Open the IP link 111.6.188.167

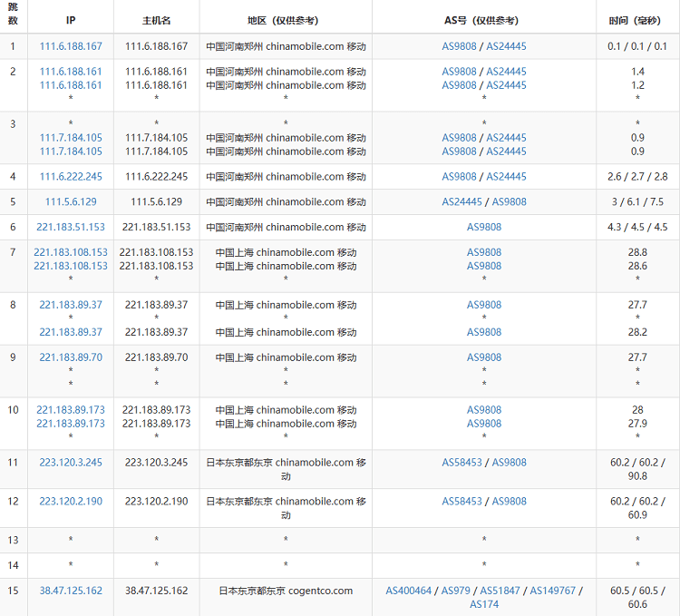coord(71,46)
